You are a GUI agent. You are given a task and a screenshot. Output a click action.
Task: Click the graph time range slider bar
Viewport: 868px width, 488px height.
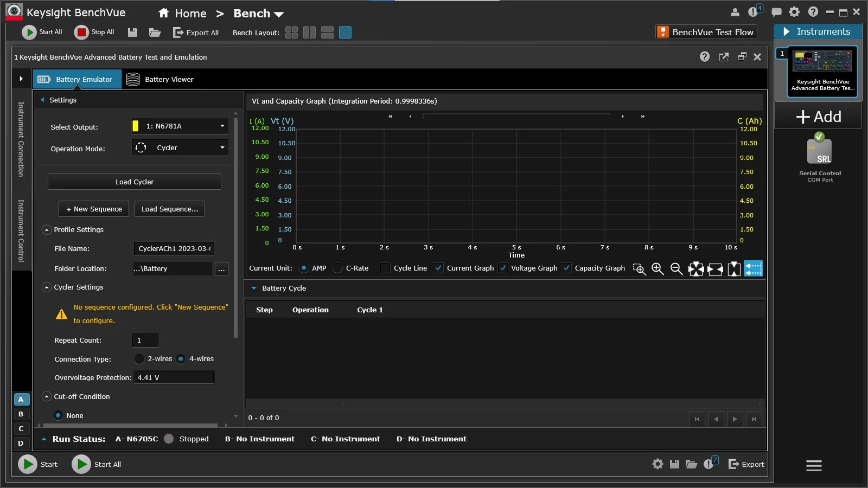[516, 116]
